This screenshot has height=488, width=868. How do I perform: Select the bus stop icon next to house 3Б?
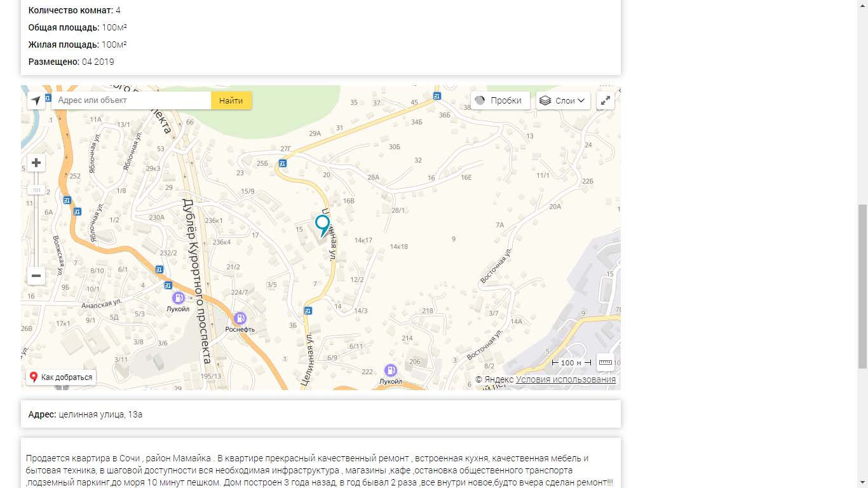click(308, 311)
